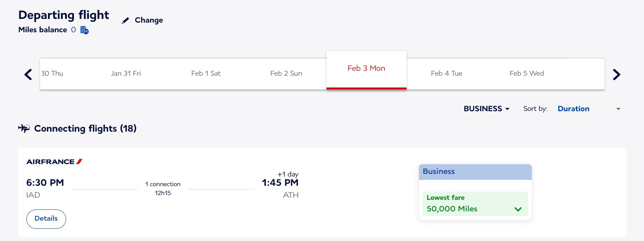Click the pencil icon next to Change
Image resolution: width=644 pixels, height=241 pixels.
click(x=125, y=20)
